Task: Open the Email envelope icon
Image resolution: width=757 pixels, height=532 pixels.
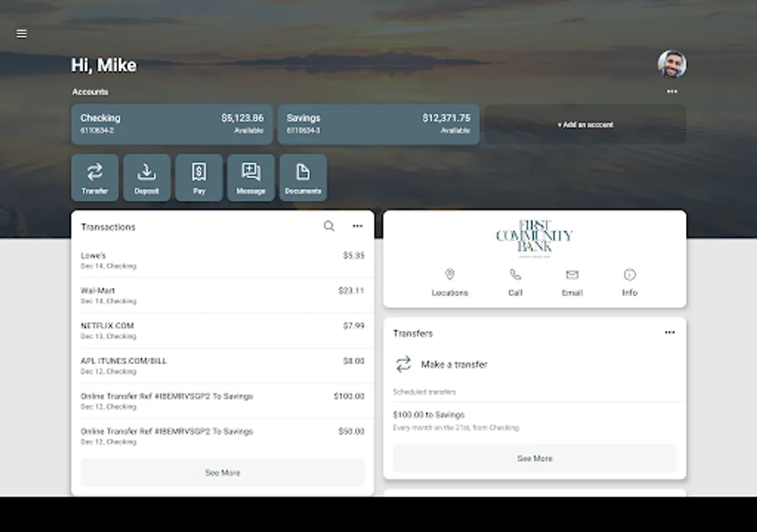Action: click(572, 274)
